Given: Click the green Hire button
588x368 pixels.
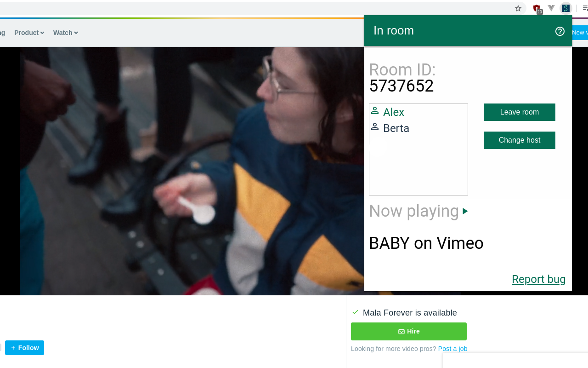Looking at the screenshot, I should pyautogui.click(x=408, y=331).
